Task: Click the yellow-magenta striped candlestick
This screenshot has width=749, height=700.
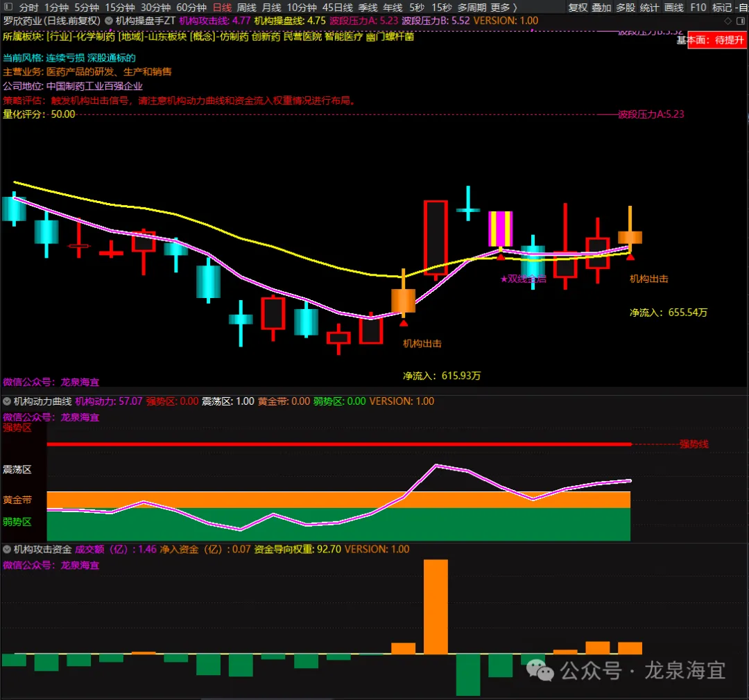Action: [500, 229]
